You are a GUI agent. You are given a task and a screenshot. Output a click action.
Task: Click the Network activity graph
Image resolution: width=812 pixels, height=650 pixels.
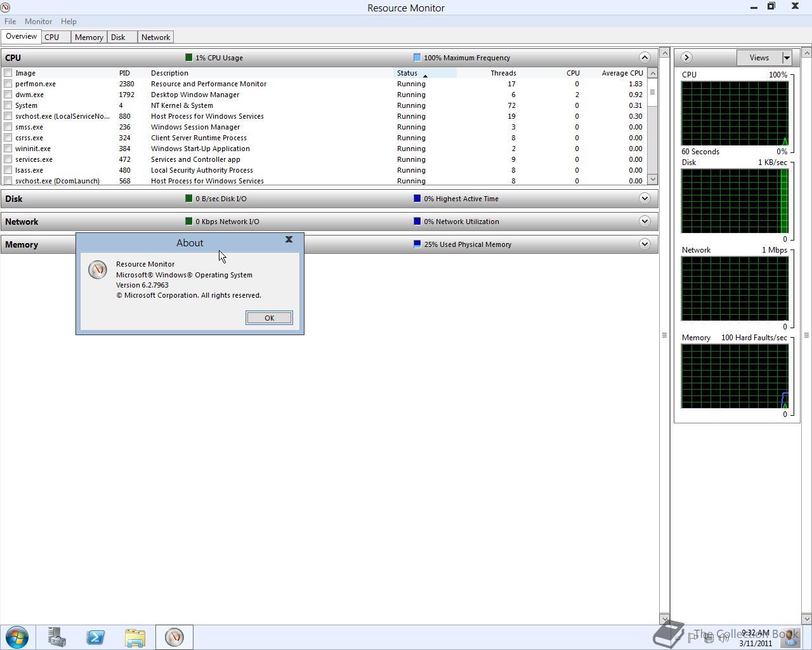tap(735, 288)
